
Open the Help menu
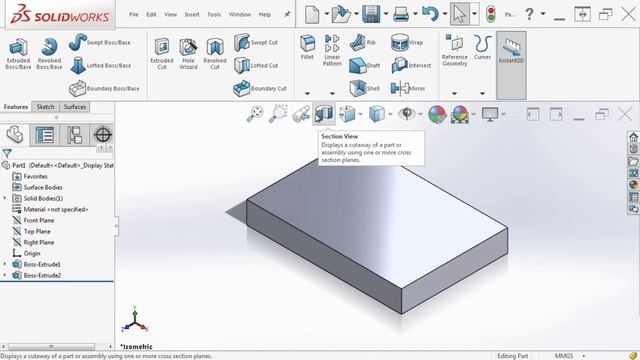coord(264,14)
